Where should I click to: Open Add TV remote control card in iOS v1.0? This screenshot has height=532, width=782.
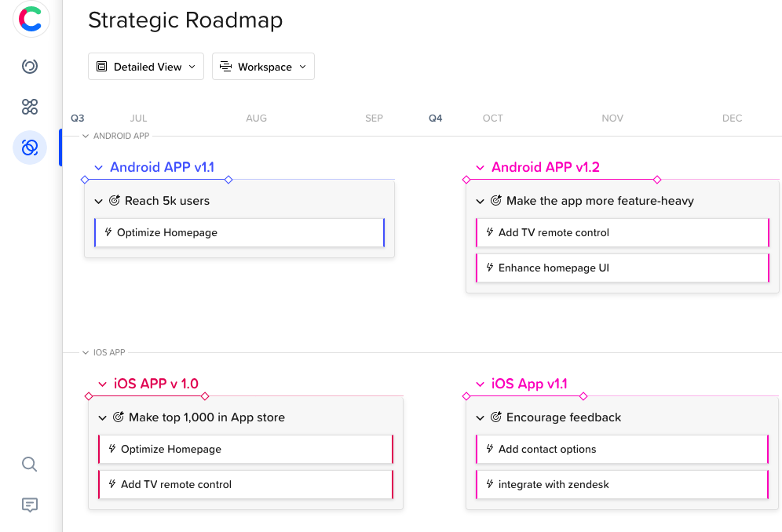(246, 484)
